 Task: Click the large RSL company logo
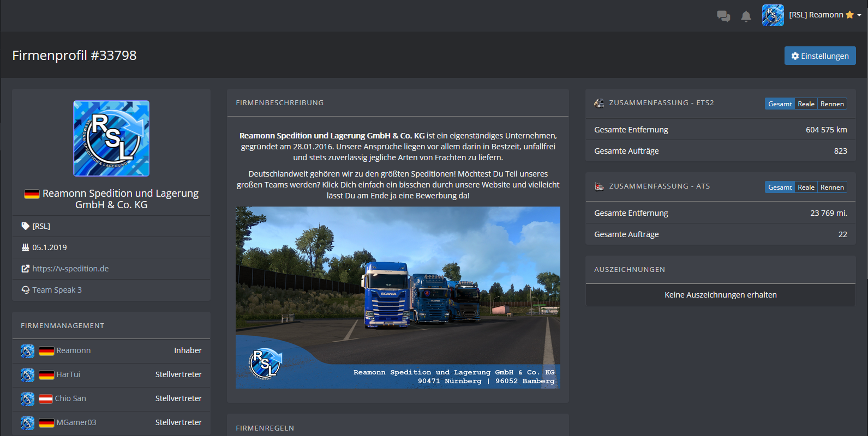coord(111,138)
